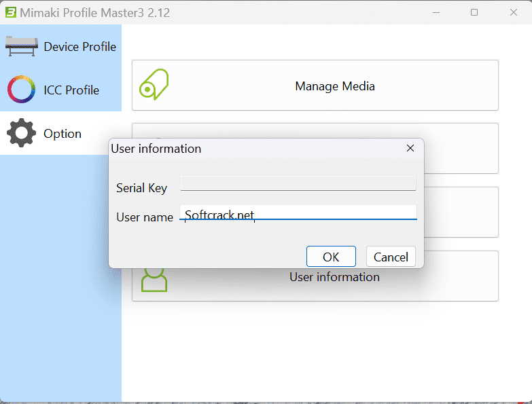Click the ICC Profile color wheel icon
Viewport: 532px width, 404px height.
pyautogui.click(x=21, y=90)
